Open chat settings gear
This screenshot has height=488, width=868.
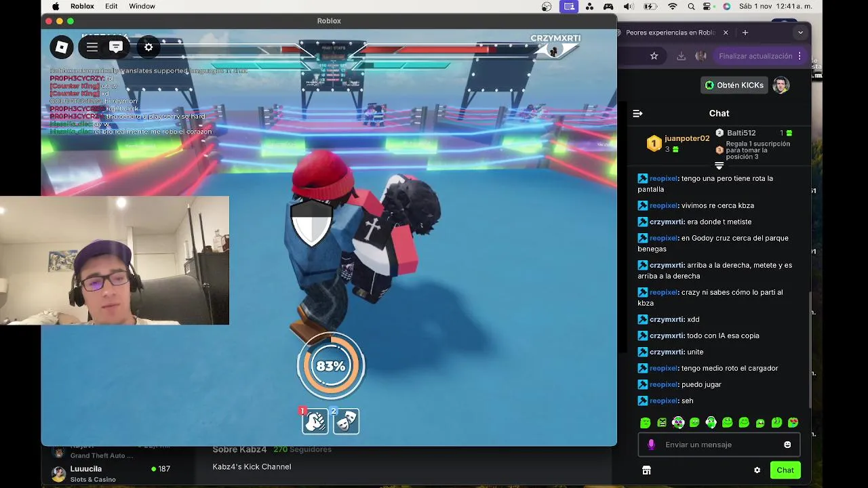click(x=757, y=470)
